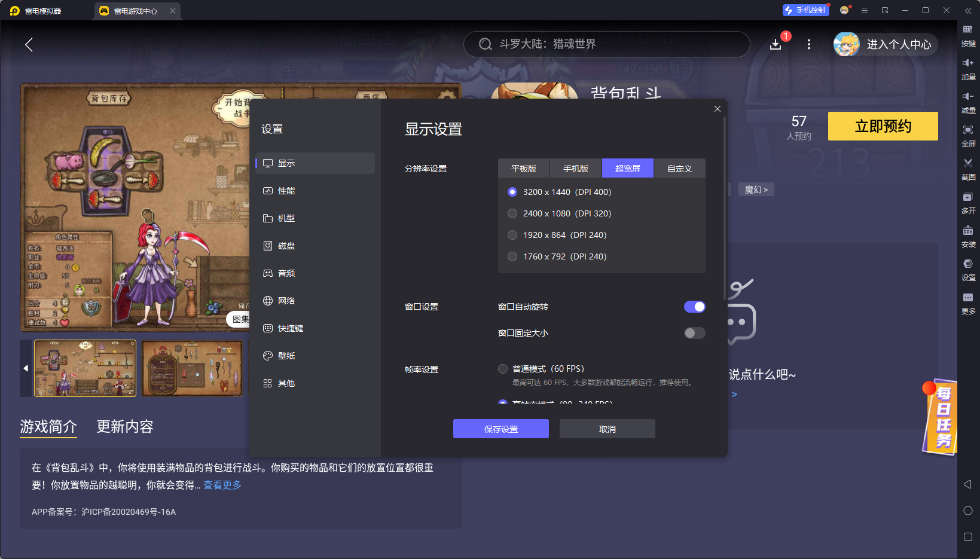This screenshot has width=980, height=559.
Task: Switch to 手机版 resolution tab
Action: point(576,169)
